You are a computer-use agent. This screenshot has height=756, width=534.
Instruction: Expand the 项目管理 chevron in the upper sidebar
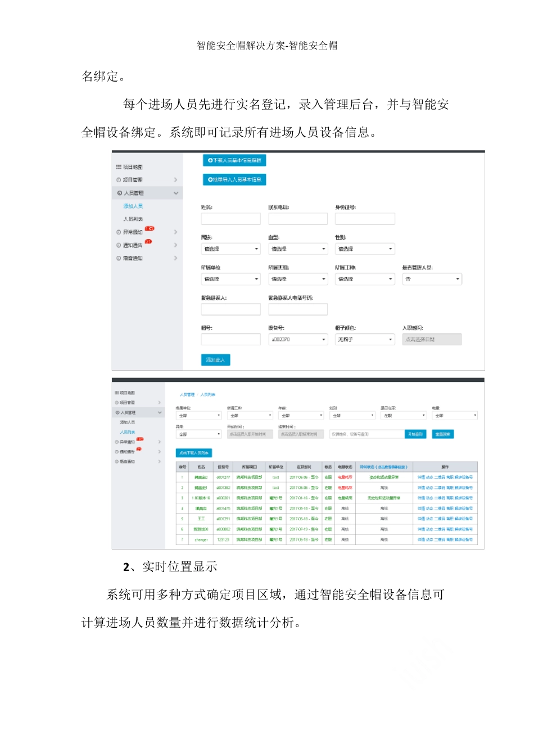pyautogui.click(x=175, y=180)
